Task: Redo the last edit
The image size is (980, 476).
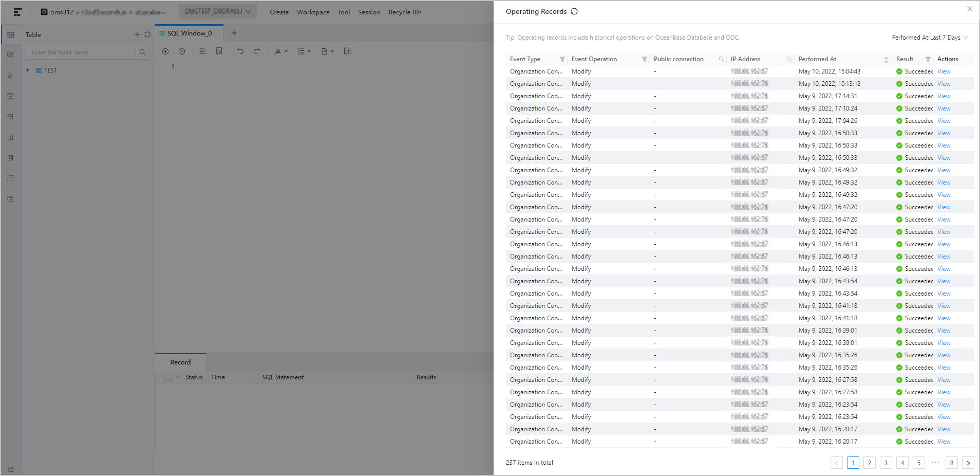Action: pos(256,51)
